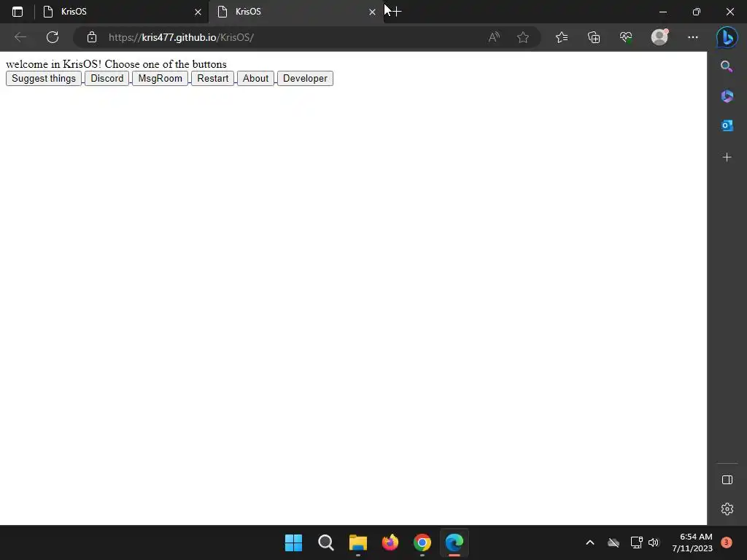This screenshot has height=560, width=747.
Task: Select Edge icon in taskbar
Action: point(454,542)
